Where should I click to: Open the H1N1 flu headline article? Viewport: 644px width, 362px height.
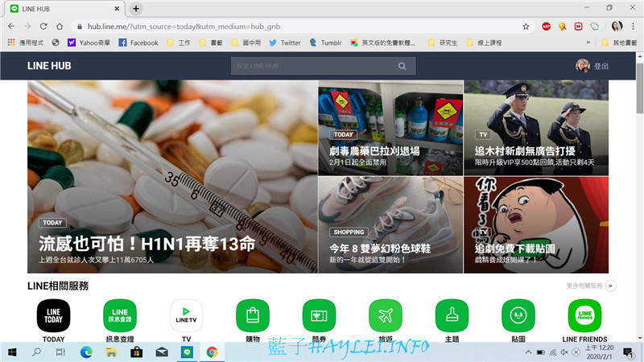(172, 177)
